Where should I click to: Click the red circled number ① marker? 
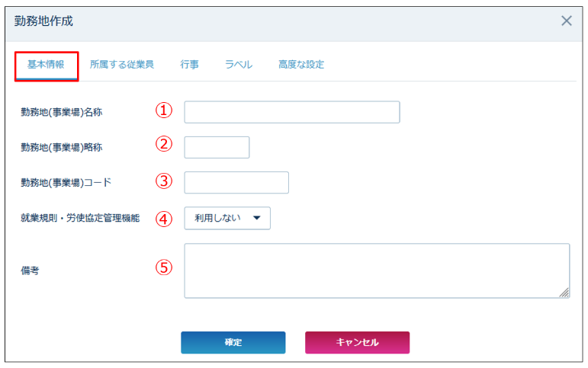tap(165, 110)
